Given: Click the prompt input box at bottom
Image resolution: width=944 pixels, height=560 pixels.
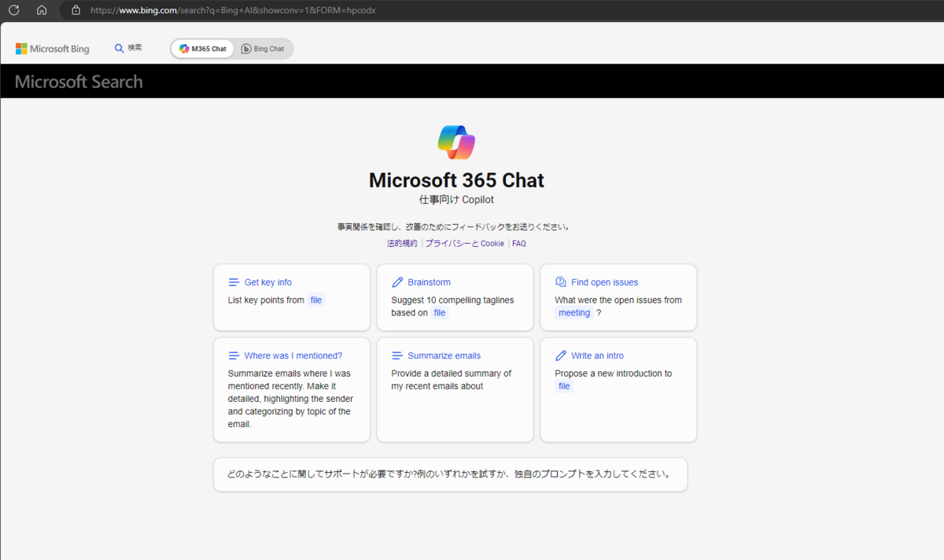Looking at the screenshot, I should 450,474.
